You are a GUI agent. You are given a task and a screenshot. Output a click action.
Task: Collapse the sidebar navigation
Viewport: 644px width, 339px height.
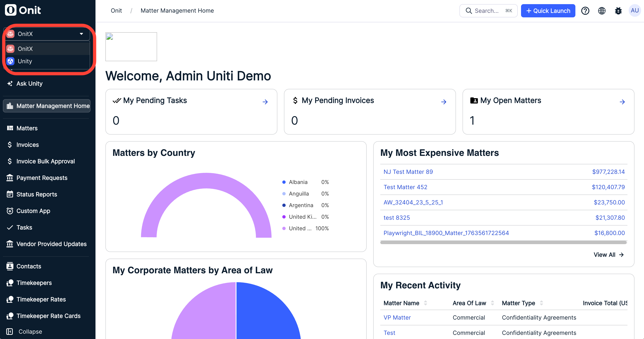click(x=24, y=332)
